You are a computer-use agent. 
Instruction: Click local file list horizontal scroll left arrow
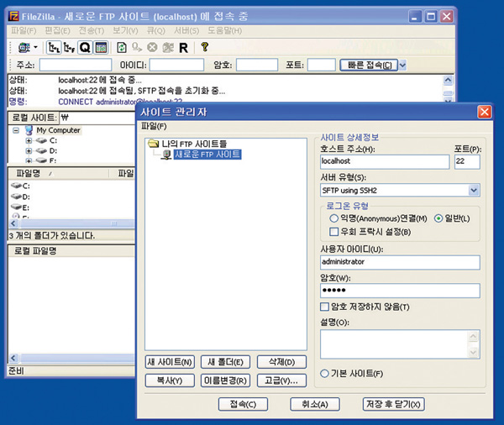tap(13, 223)
